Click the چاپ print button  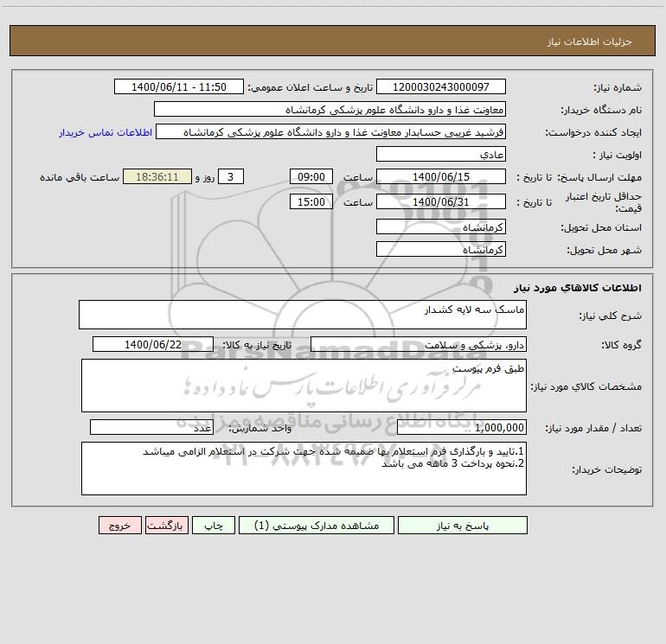click(x=214, y=525)
